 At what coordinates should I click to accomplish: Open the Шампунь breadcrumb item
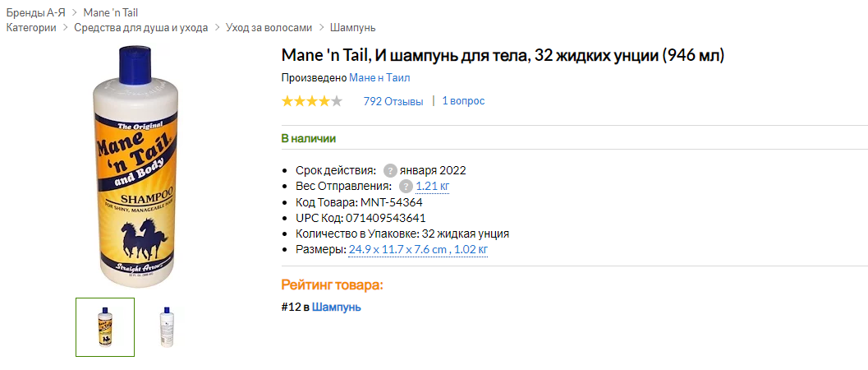coord(353,27)
